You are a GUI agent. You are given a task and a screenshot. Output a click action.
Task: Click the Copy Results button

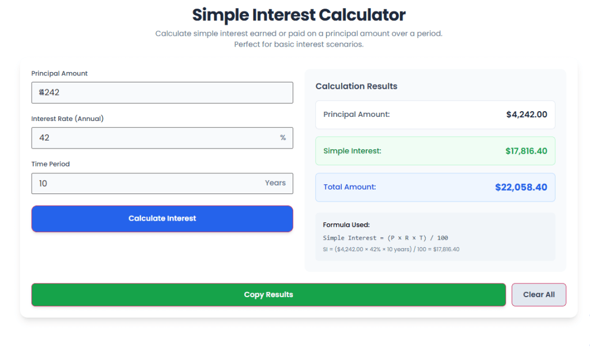tap(268, 294)
